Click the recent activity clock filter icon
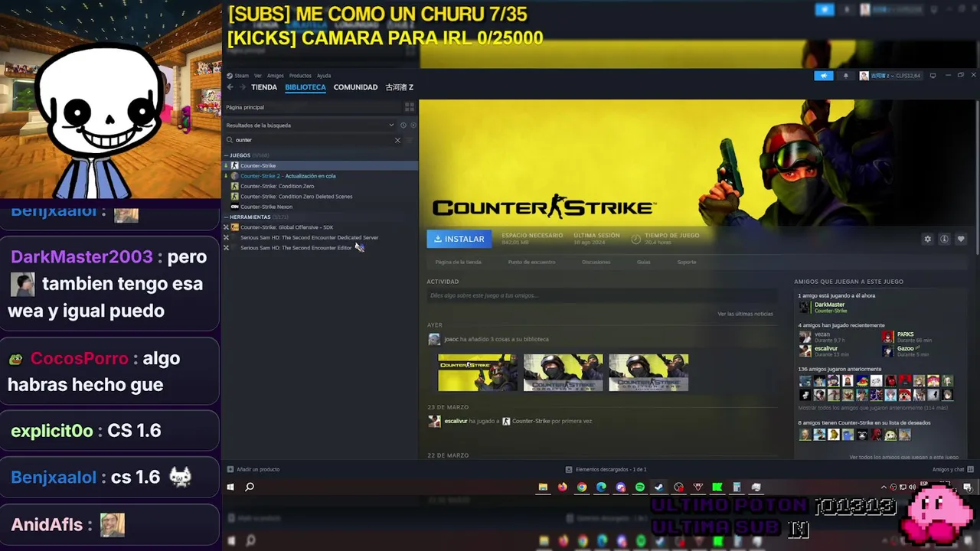 [x=403, y=125]
